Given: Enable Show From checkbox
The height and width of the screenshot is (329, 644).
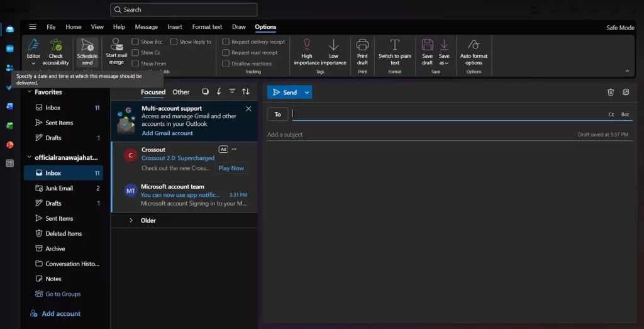Looking at the screenshot, I should 135,64.
